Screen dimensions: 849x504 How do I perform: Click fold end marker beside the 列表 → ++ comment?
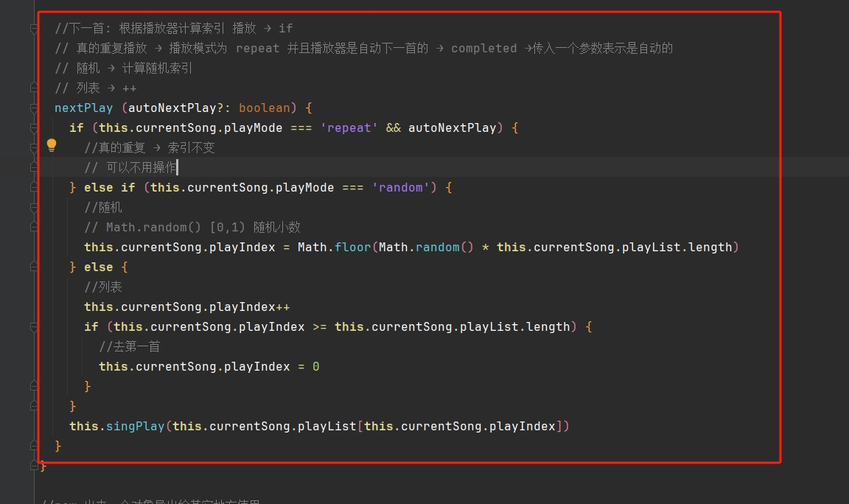34,88
